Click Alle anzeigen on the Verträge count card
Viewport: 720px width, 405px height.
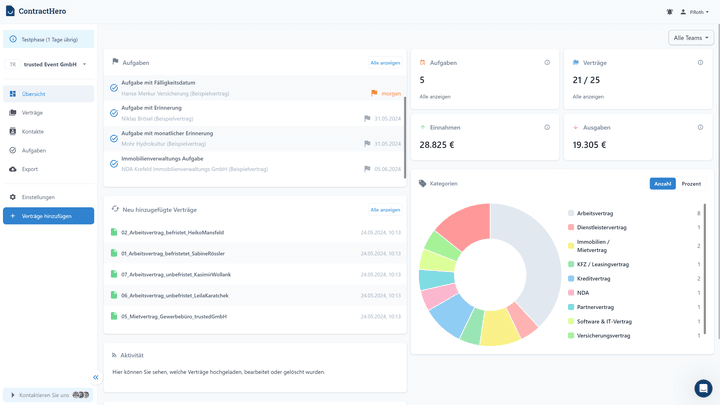[x=588, y=97]
